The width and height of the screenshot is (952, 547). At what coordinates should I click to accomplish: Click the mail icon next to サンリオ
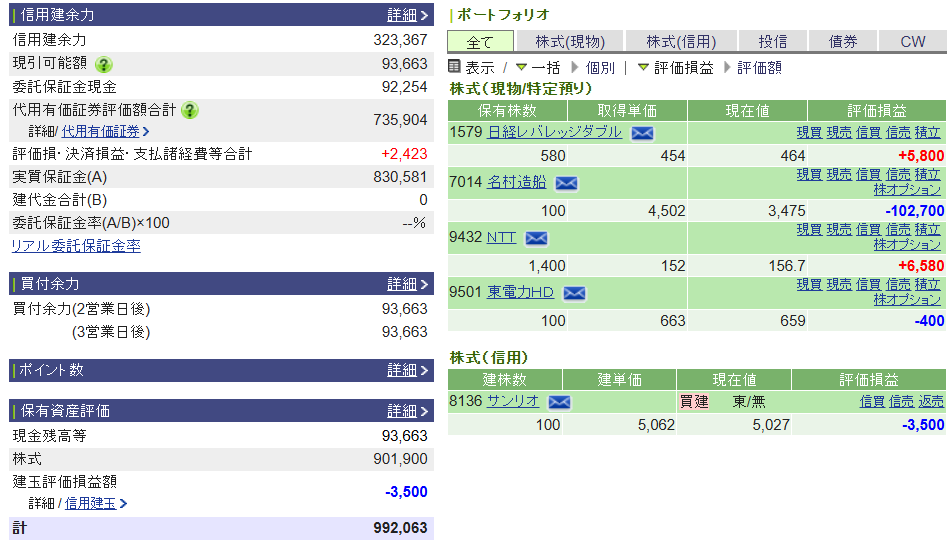[559, 402]
